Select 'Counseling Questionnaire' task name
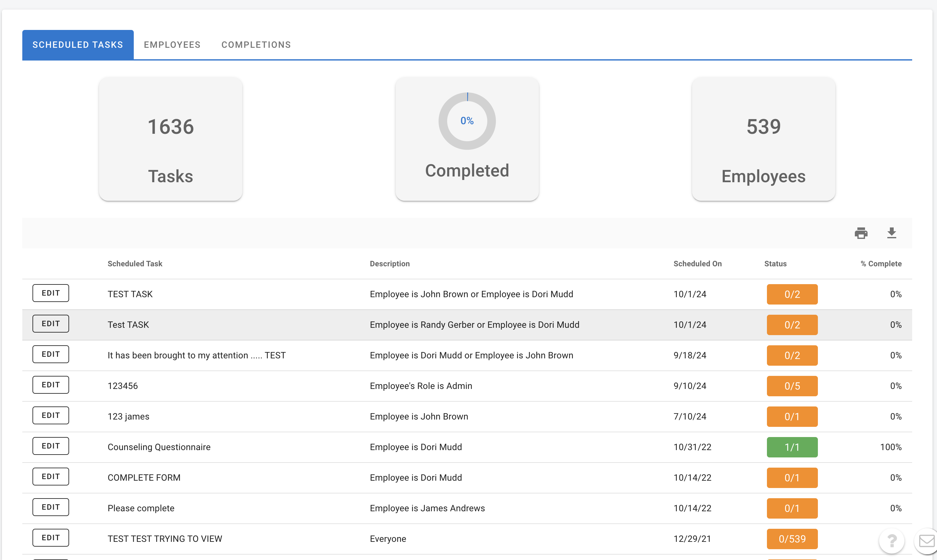 click(159, 447)
